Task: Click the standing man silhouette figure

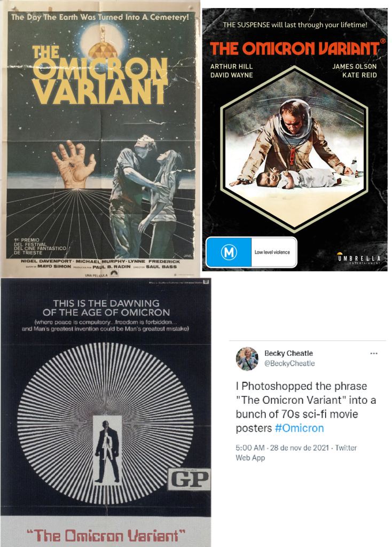Action: [107, 452]
